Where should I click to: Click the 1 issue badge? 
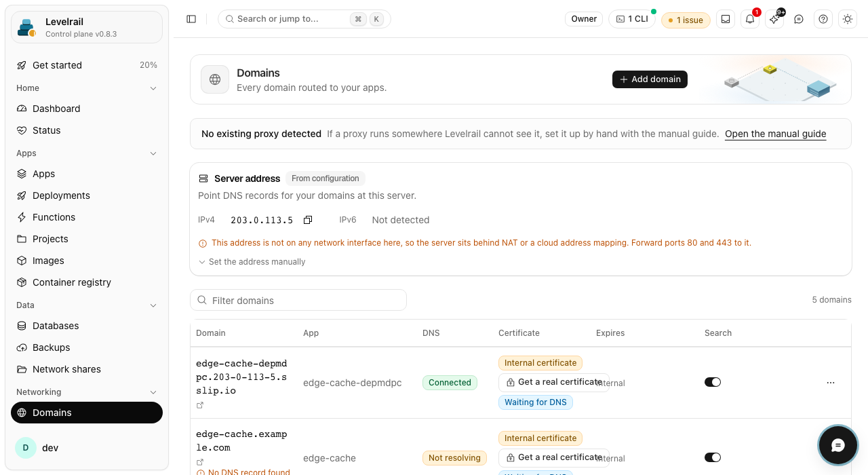[686, 20]
